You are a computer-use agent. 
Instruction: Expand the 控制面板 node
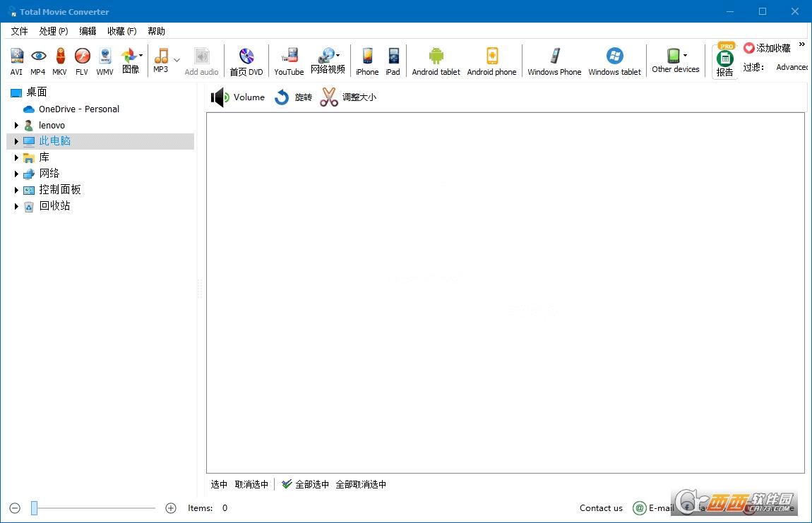[16, 190]
